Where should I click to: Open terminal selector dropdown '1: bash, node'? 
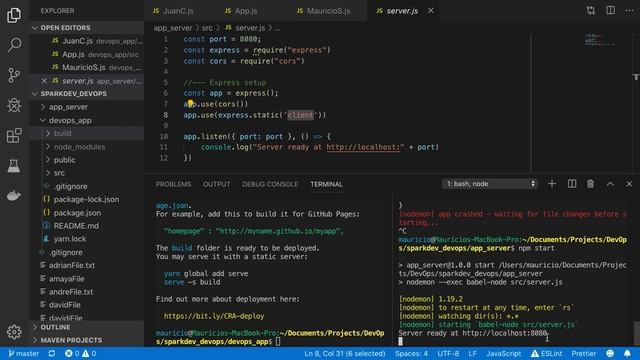(x=490, y=184)
